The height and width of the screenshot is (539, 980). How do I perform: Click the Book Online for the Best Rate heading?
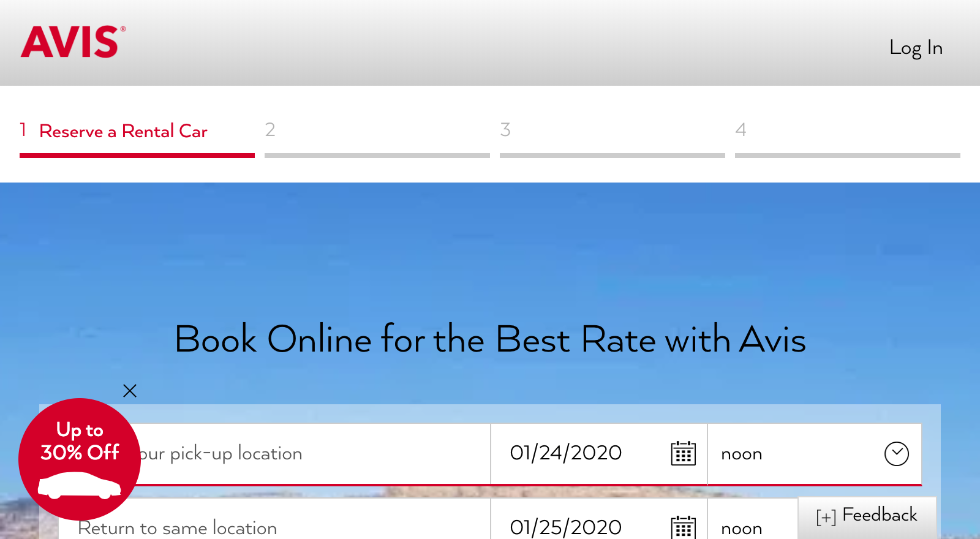[490, 339]
